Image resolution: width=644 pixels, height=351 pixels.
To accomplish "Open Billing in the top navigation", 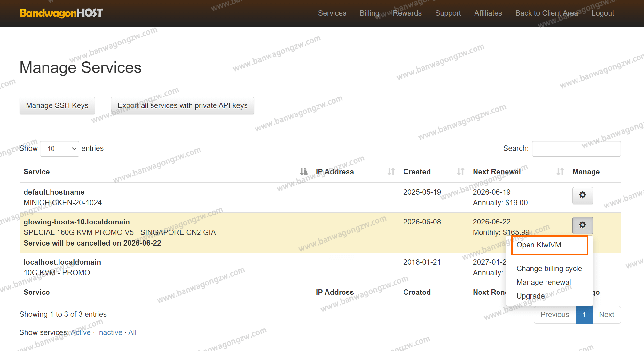I will [369, 13].
